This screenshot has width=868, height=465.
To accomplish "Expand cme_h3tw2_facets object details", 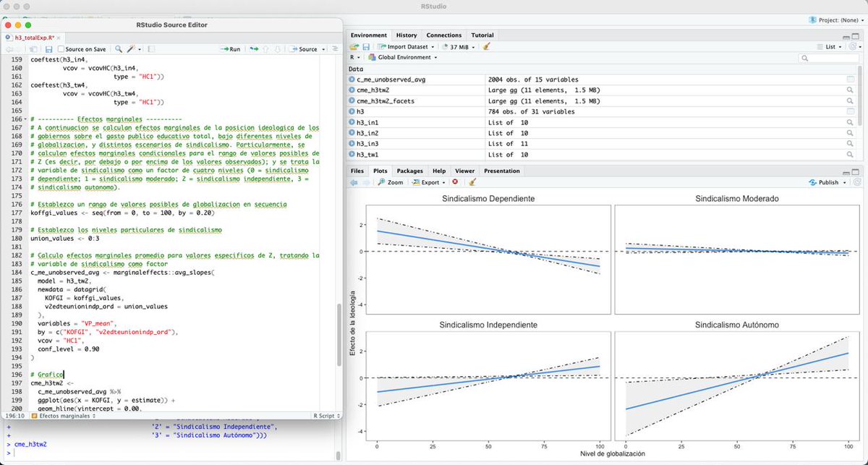I will pyautogui.click(x=352, y=101).
